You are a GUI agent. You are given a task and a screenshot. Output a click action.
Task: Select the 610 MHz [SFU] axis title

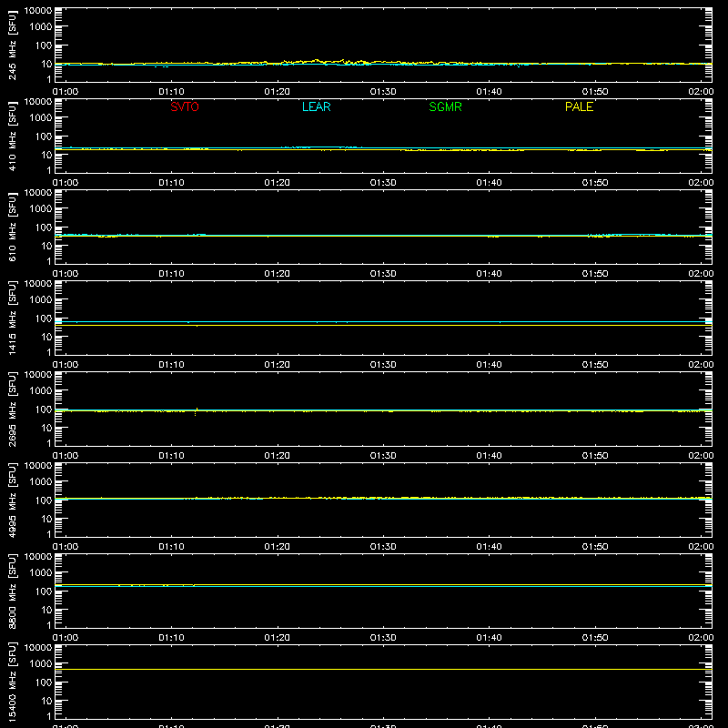pyautogui.click(x=12, y=227)
